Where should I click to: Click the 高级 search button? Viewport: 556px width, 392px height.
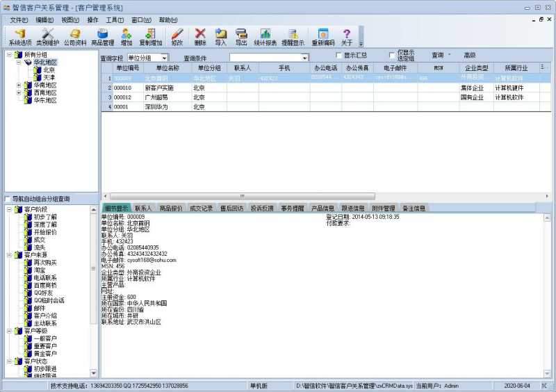click(x=470, y=55)
